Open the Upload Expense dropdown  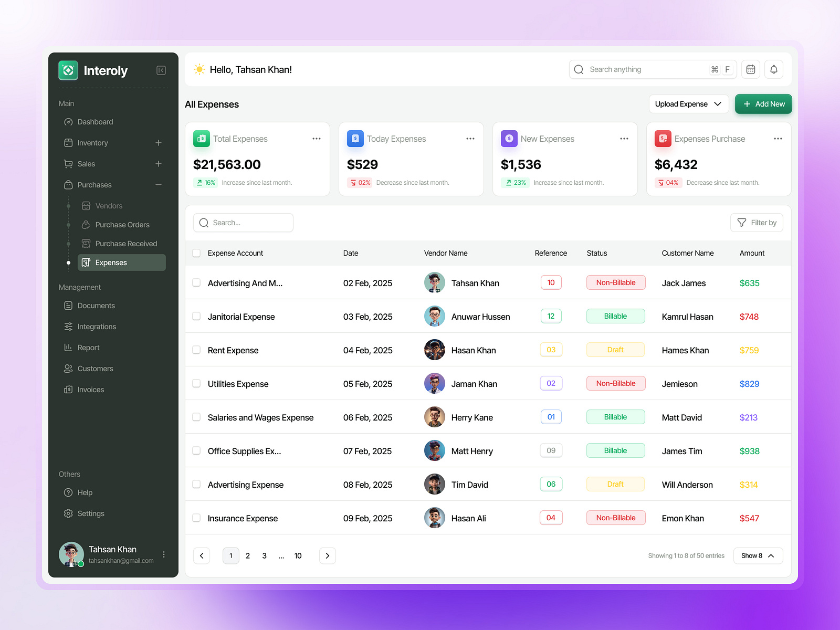(688, 103)
